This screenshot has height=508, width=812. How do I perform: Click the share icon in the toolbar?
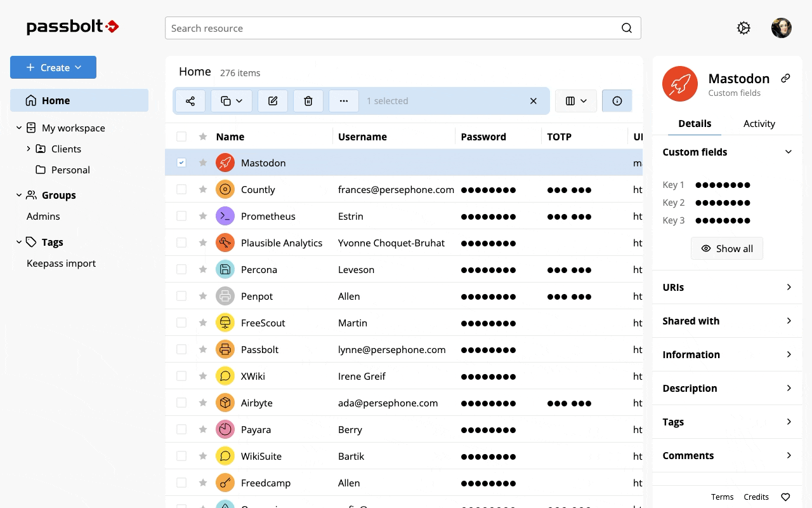190,101
